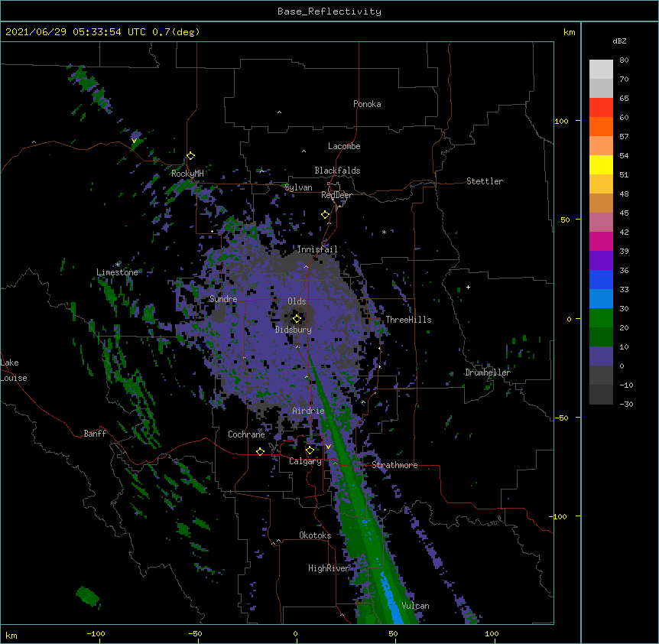Click the Drumheller town label
This screenshot has height=644, width=659.
tap(488, 372)
